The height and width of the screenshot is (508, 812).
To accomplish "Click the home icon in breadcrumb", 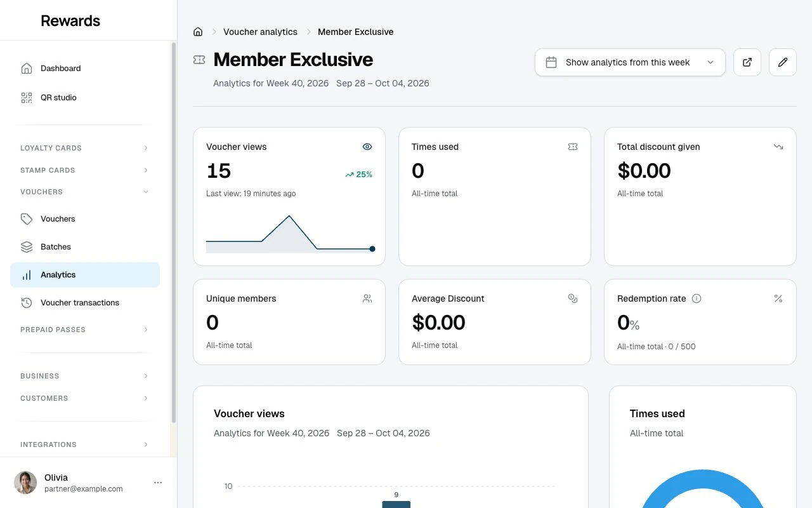I will [x=198, y=32].
